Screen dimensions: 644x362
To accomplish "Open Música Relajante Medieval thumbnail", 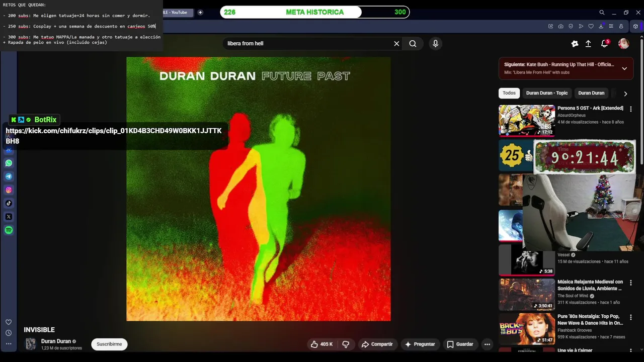I will (x=526, y=294).
